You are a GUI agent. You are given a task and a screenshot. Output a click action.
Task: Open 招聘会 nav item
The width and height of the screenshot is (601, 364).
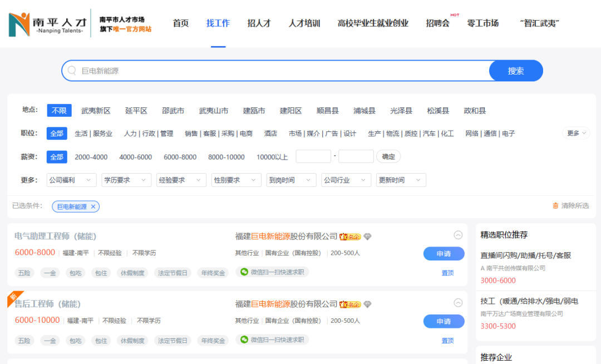pos(438,23)
